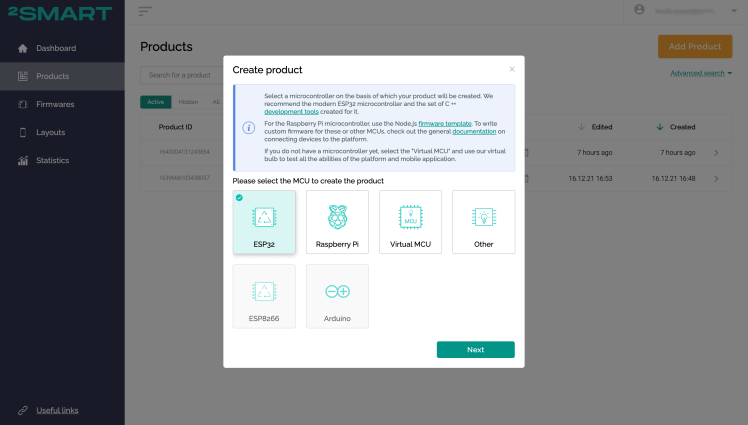
Task: Choose the Raspberry Pi option
Action: [x=337, y=222]
